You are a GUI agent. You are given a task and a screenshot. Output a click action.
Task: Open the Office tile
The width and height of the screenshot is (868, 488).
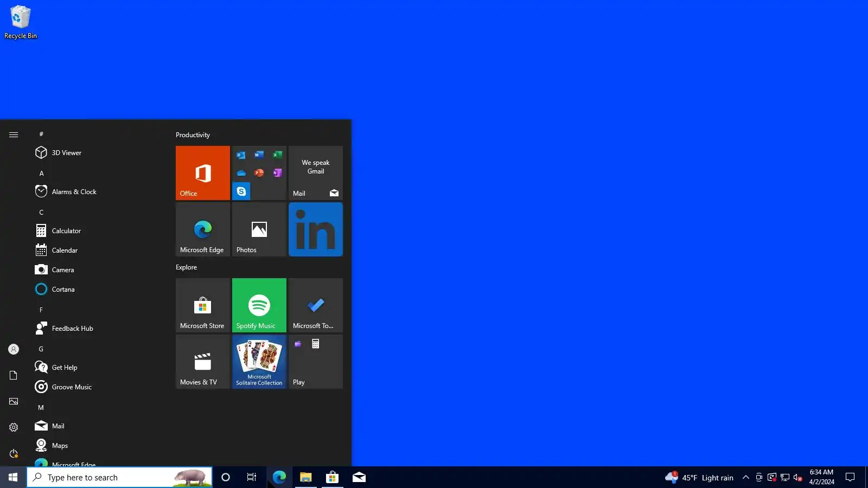(203, 173)
